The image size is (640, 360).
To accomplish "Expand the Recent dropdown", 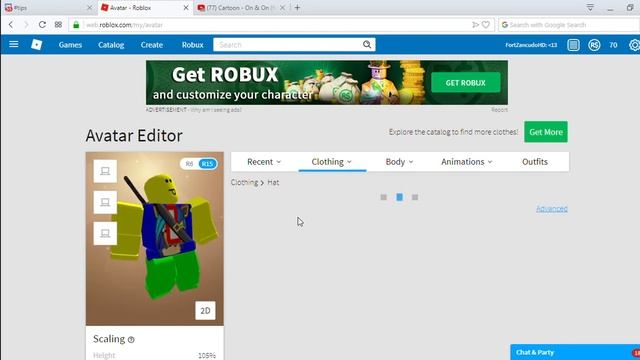I will tap(264, 162).
